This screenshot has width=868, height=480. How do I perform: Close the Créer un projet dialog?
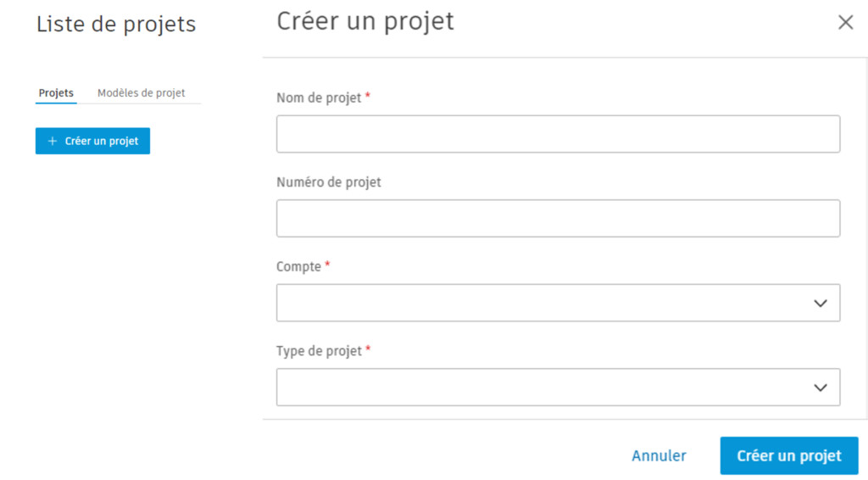(x=845, y=23)
